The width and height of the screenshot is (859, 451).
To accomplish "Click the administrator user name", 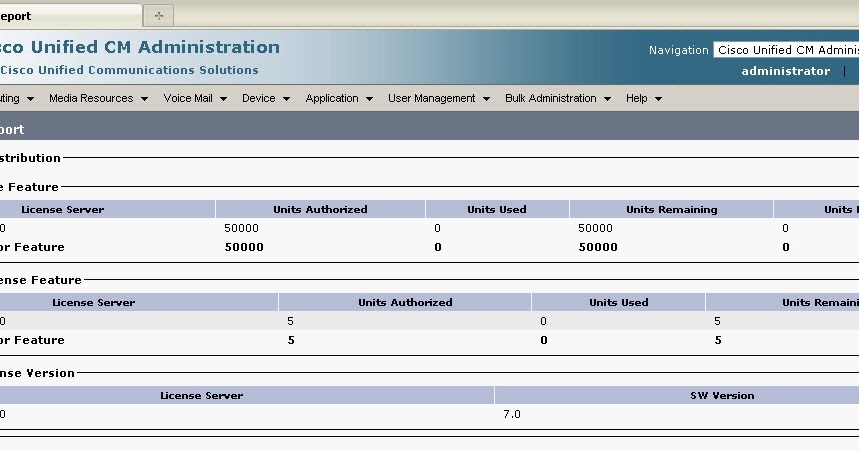I will pos(786,71).
